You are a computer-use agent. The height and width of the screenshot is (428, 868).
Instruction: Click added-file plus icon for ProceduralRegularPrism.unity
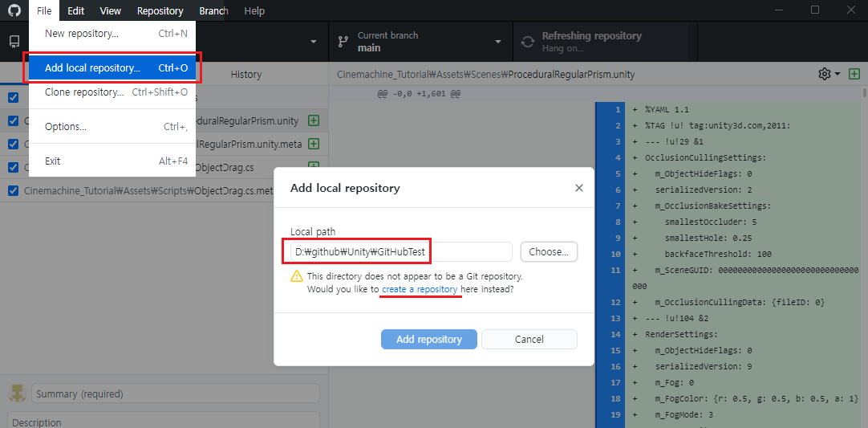(314, 120)
